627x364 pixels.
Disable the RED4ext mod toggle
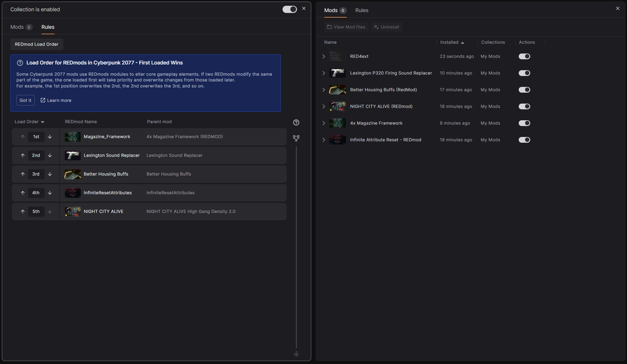coord(524,56)
